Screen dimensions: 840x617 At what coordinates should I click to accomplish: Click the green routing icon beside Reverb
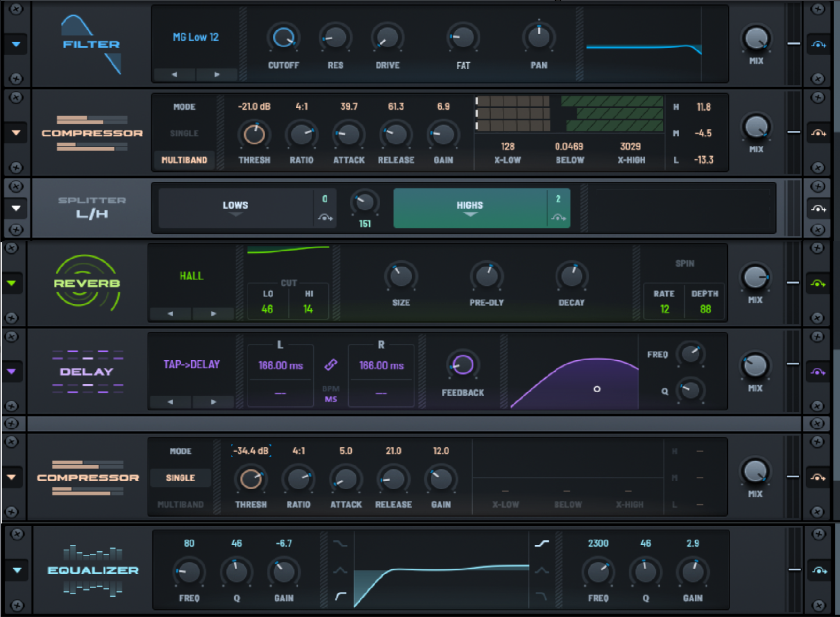coord(818,284)
